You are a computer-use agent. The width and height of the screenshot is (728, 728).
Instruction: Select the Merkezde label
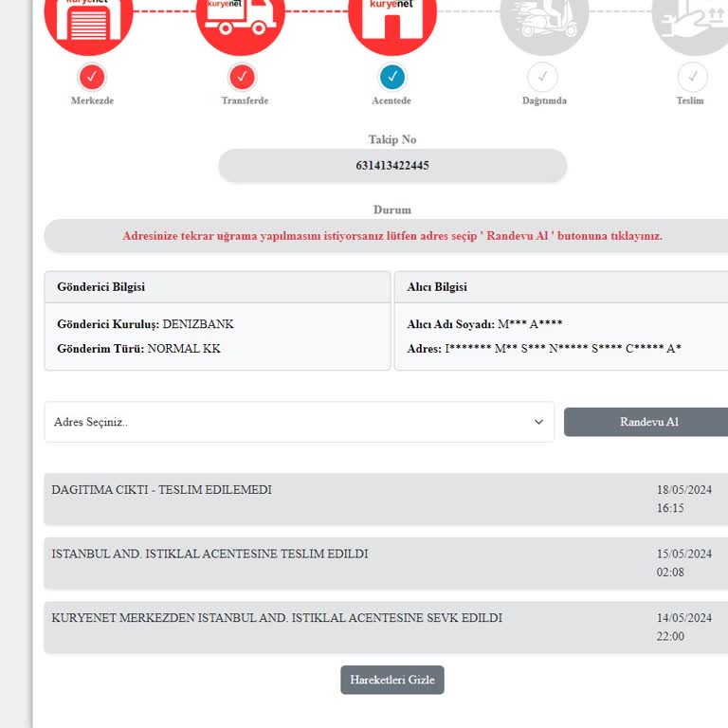[x=92, y=100]
